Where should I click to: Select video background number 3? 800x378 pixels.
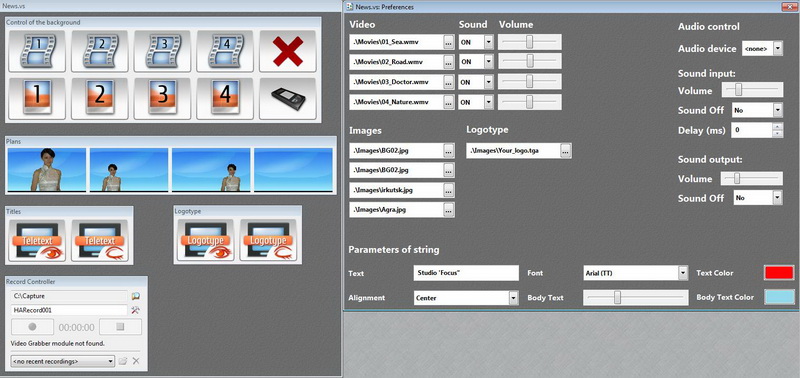pyautogui.click(x=162, y=51)
